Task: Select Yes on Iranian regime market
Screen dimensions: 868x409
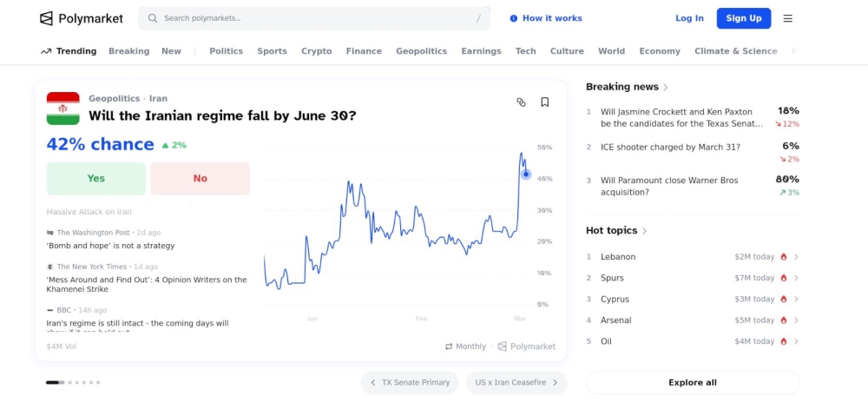Action: [x=95, y=178]
